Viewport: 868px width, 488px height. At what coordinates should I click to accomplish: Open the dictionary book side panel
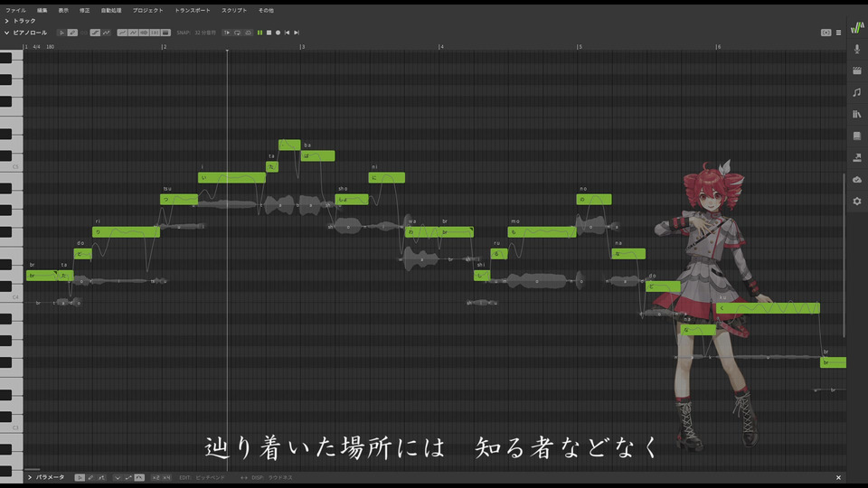(x=857, y=136)
